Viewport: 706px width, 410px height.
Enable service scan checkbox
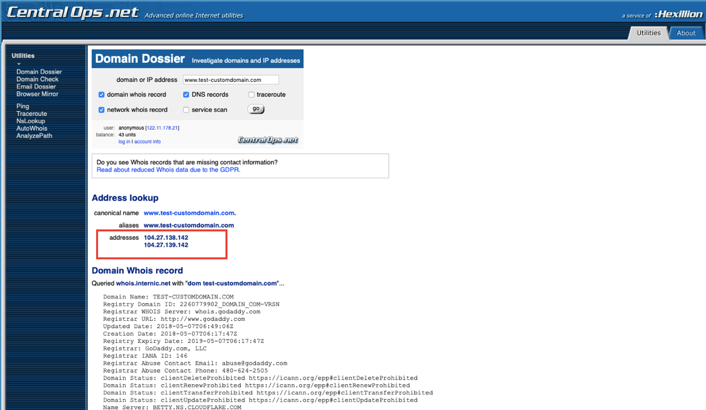(x=186, y=110)
